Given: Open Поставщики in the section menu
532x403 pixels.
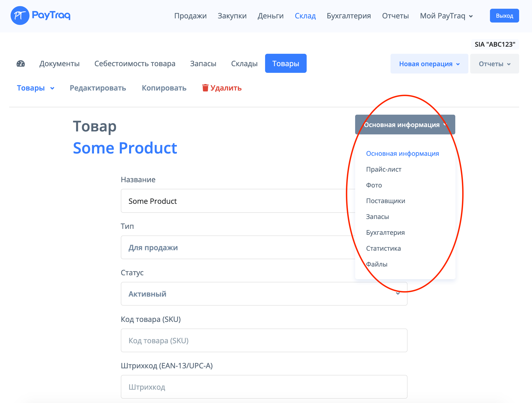Looking at the screenshot, I should [385, 201].
